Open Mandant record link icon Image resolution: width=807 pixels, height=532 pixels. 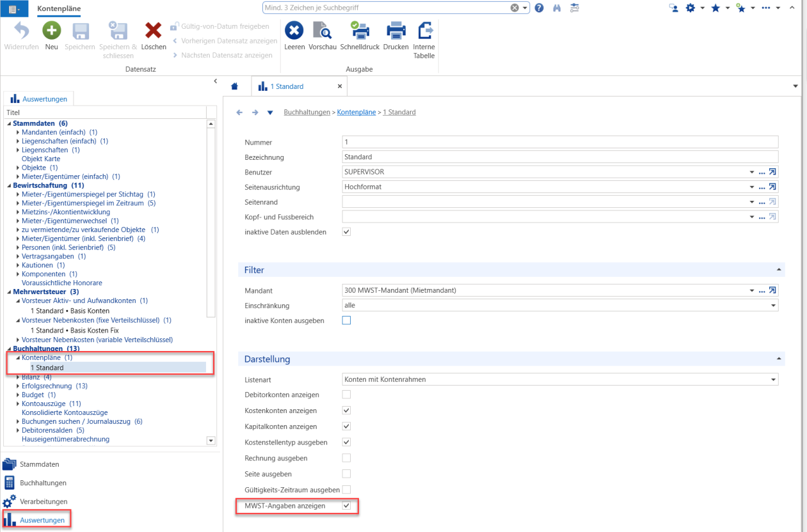point(773,290)
